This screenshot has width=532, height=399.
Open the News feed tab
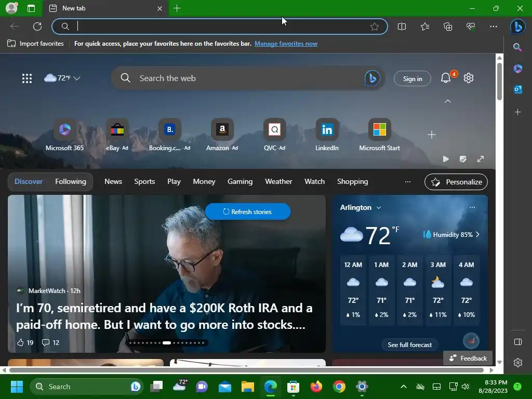(113, 181)
